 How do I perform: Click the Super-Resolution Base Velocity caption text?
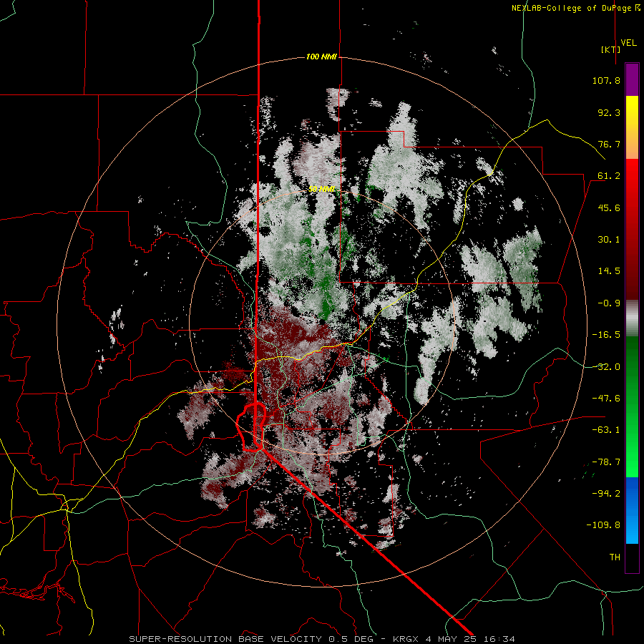point(321,639)
